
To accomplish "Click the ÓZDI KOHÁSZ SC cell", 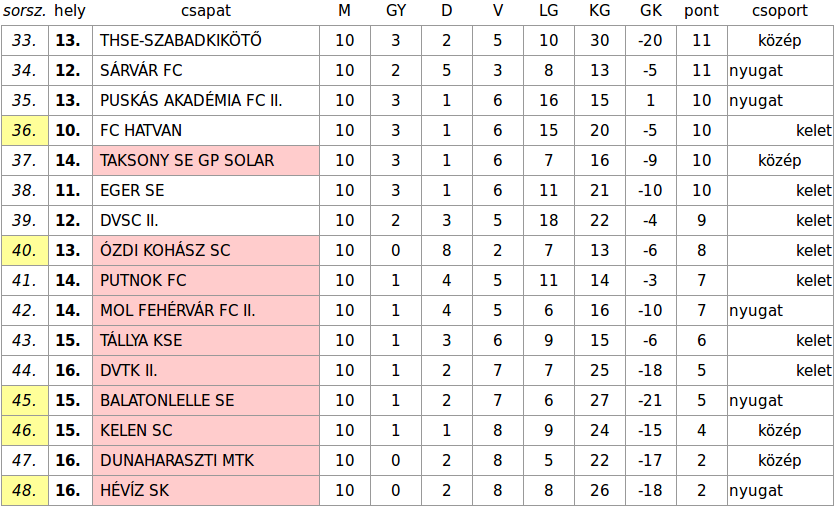I will (x=206, y=250).
